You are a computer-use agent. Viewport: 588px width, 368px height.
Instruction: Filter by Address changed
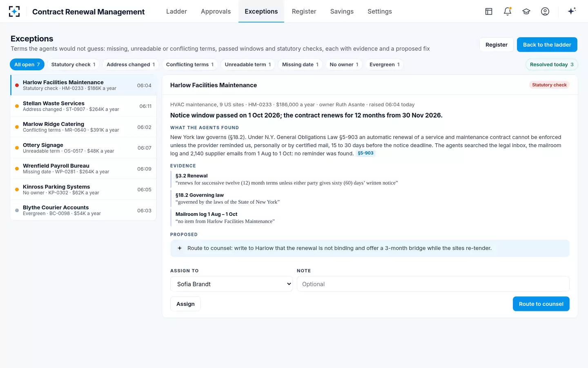pos(131,65)
